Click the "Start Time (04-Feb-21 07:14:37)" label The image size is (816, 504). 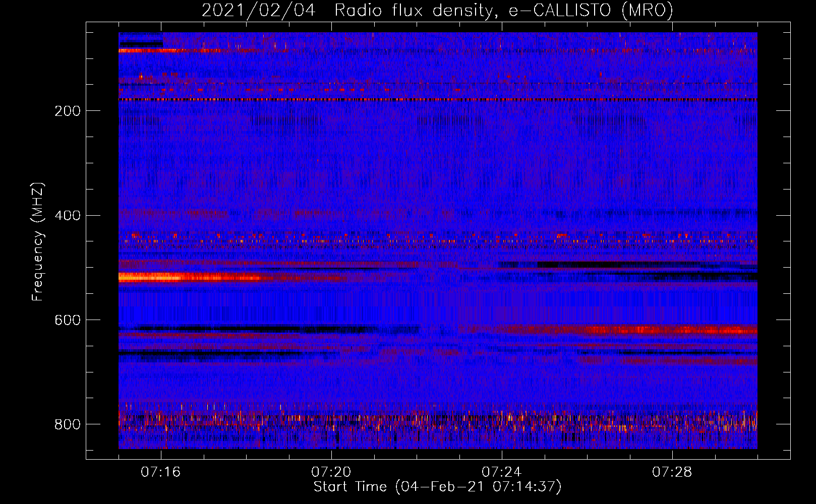point(437,487)
